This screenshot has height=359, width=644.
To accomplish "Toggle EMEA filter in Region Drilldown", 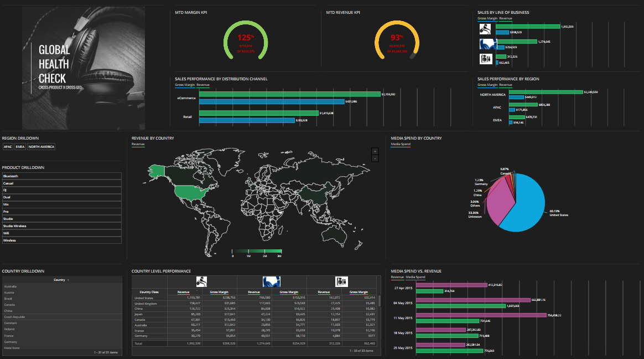I will click(x=20, y=147).
